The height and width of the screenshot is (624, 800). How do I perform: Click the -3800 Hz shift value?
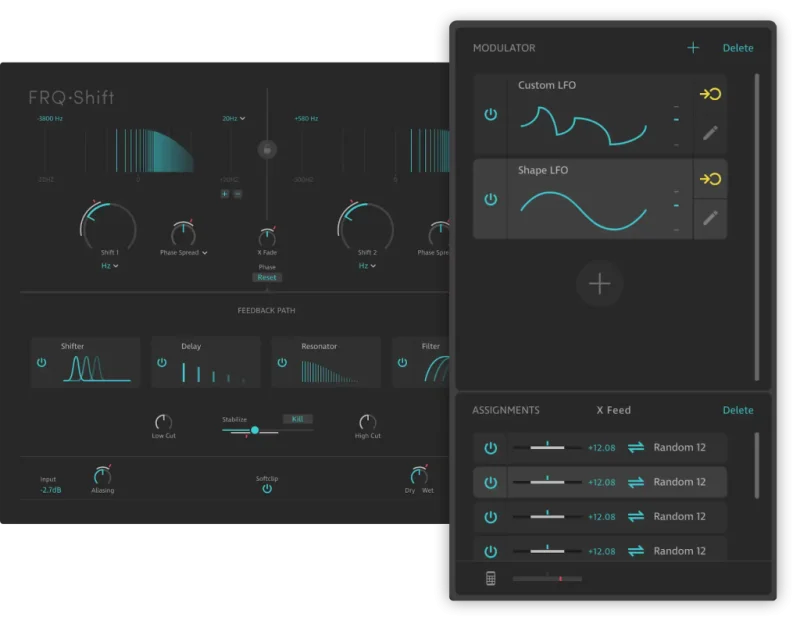[49, 118]
